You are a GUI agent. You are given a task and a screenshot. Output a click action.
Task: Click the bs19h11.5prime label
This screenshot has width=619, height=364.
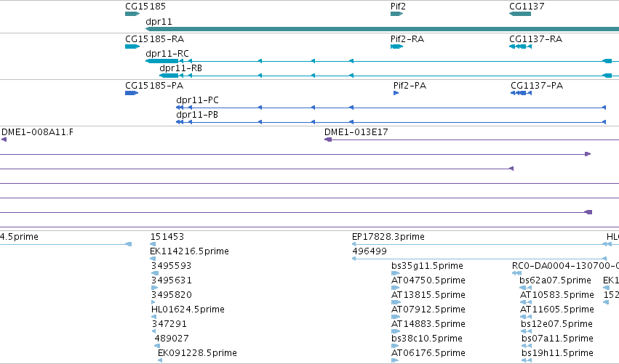557,353
